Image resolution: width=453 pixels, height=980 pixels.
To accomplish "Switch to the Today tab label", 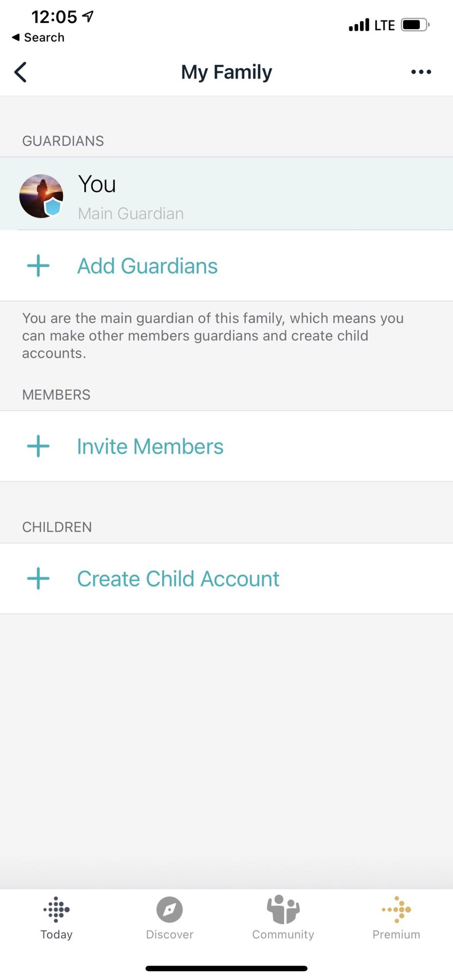I will tap(56, 935).
